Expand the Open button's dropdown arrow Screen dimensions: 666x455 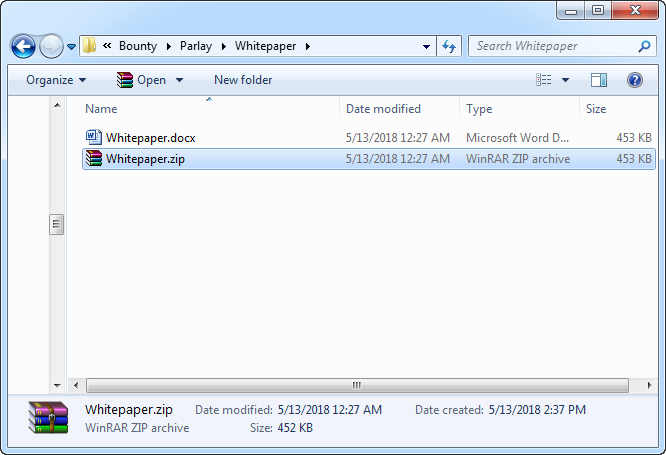(180, 80)
